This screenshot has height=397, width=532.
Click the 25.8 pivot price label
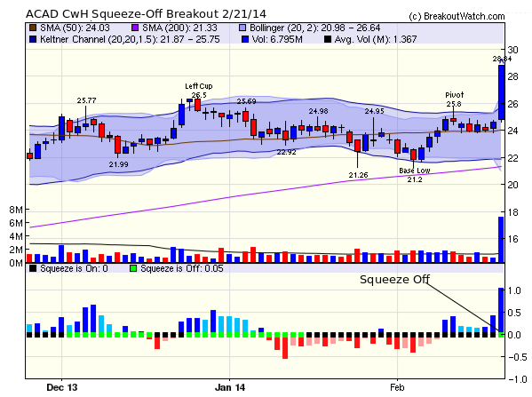click(454, 104)
